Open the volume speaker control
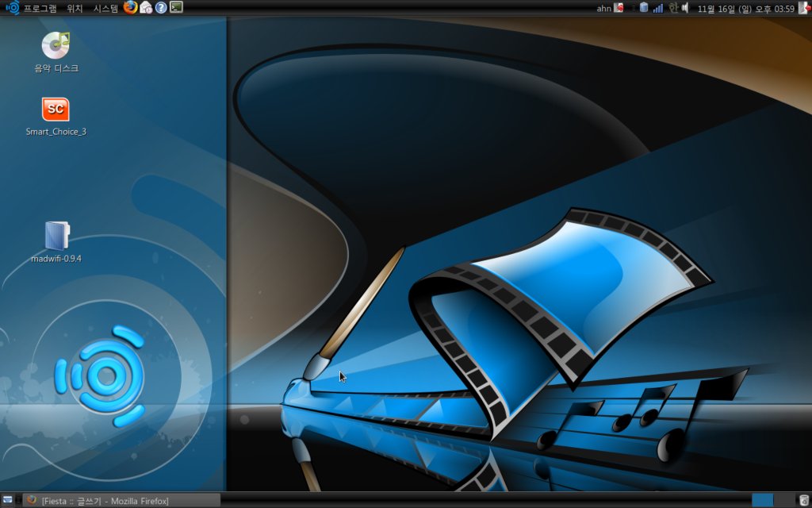812x508 pixels. coord(686,8)
